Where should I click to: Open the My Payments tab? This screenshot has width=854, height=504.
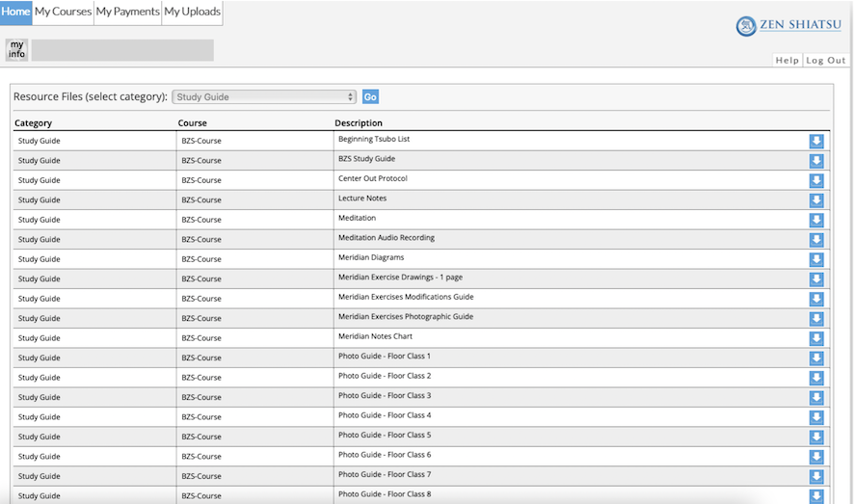pos(128,12)
